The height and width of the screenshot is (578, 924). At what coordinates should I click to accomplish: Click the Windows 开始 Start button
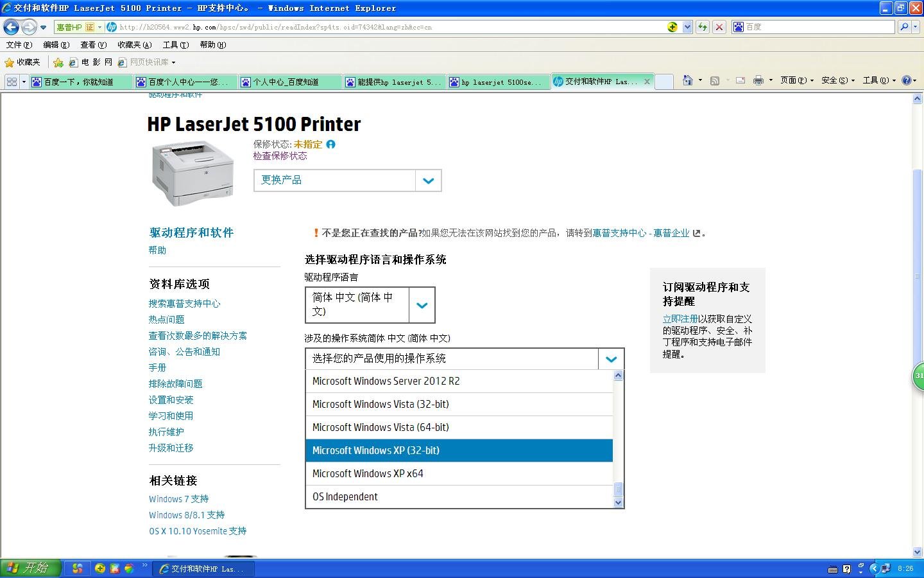tap(31, 568)
